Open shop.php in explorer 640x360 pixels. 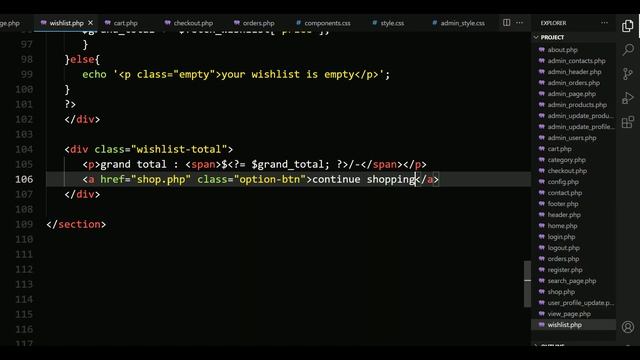(x=561, y=292)
